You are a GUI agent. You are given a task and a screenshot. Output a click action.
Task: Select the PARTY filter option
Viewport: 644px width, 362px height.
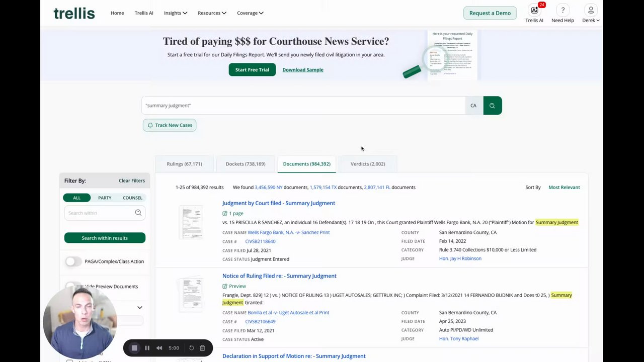point(105,198)
